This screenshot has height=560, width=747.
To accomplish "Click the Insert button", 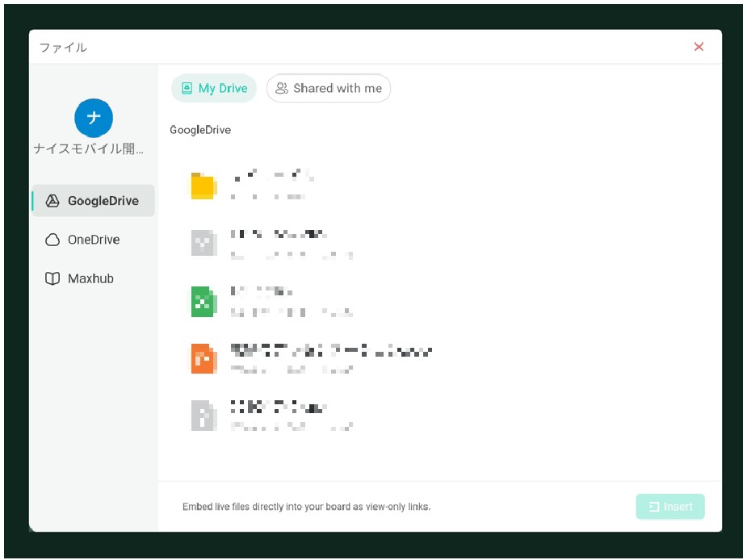I will [x=670, y=507].
